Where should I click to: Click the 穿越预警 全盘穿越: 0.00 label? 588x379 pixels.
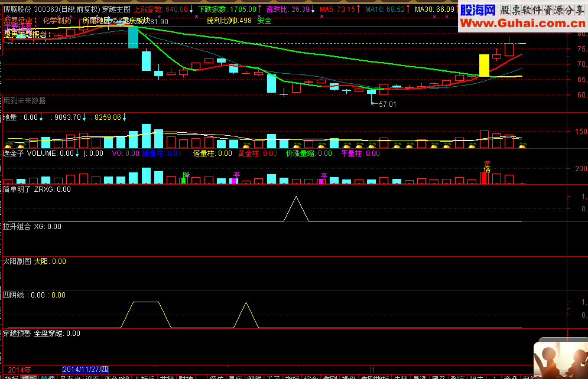(41, 334)
